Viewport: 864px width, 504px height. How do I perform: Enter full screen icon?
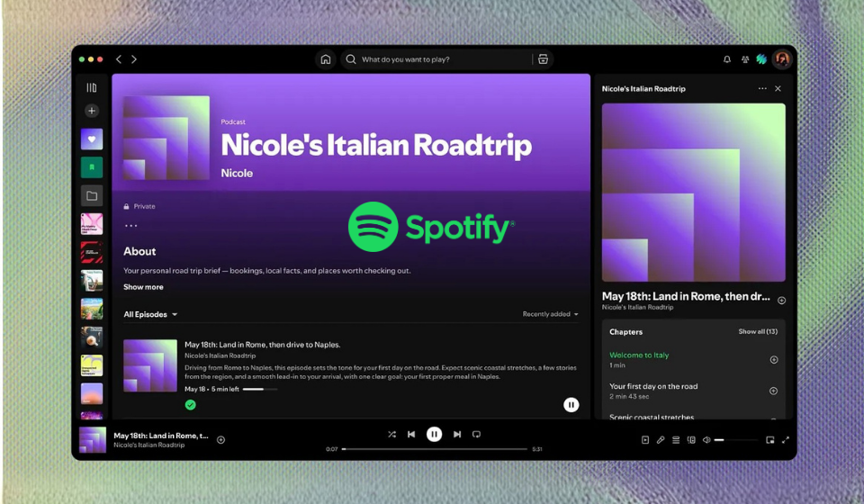(x=785, y=439)
